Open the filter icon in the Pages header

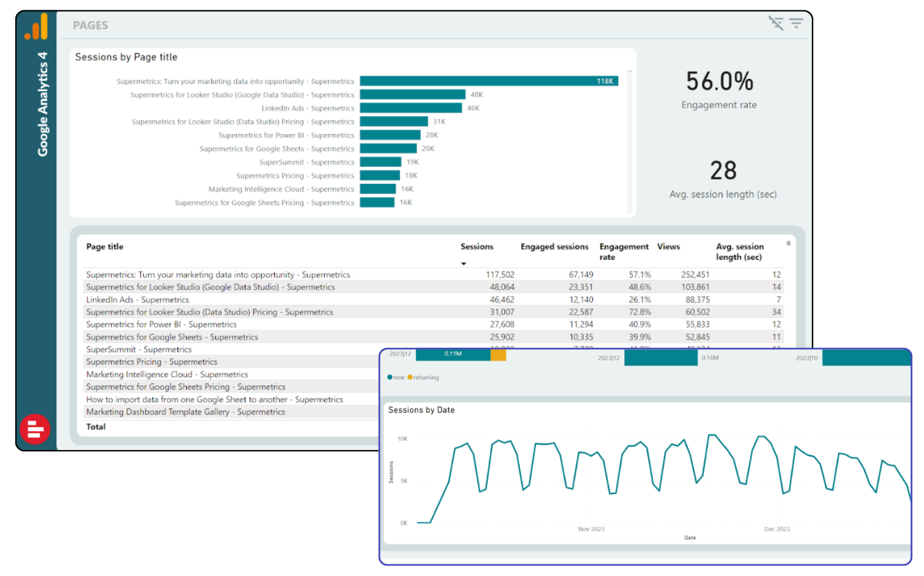[796, 23]
